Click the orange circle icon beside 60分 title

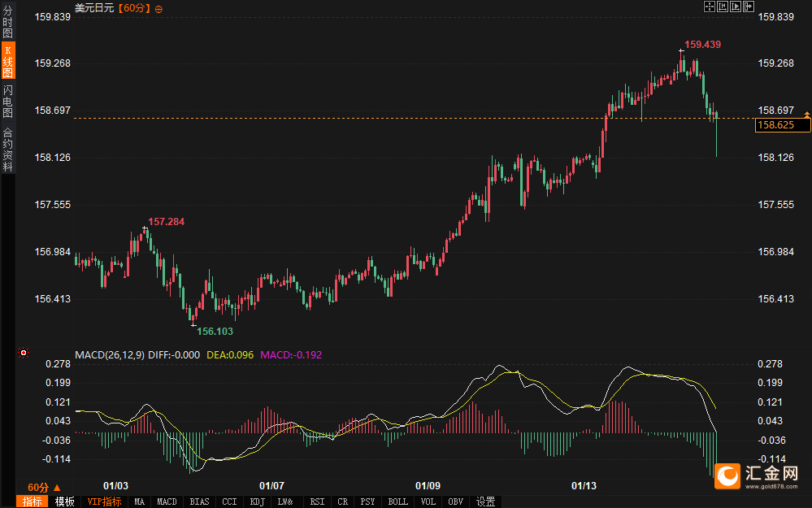pyautogui.click(x=158, y=8)
